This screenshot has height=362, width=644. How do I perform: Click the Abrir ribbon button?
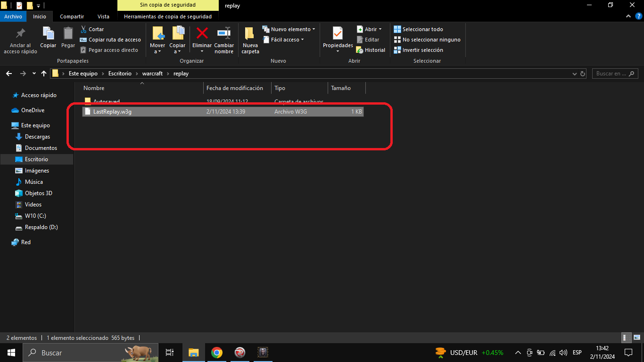pos(369,29)
